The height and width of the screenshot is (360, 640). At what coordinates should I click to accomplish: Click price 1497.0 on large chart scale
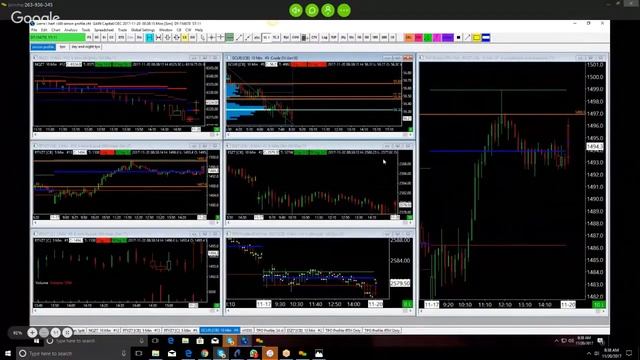click(x=595, y=113)
